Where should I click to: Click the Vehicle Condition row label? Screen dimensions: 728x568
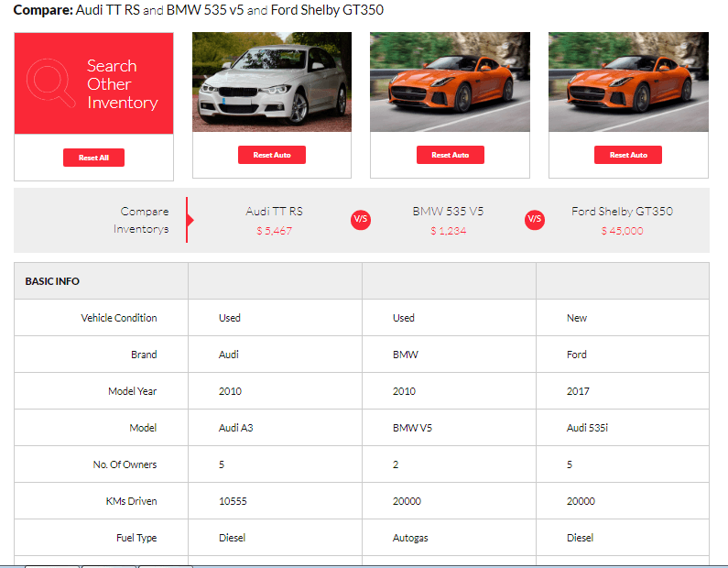point(119,318)
